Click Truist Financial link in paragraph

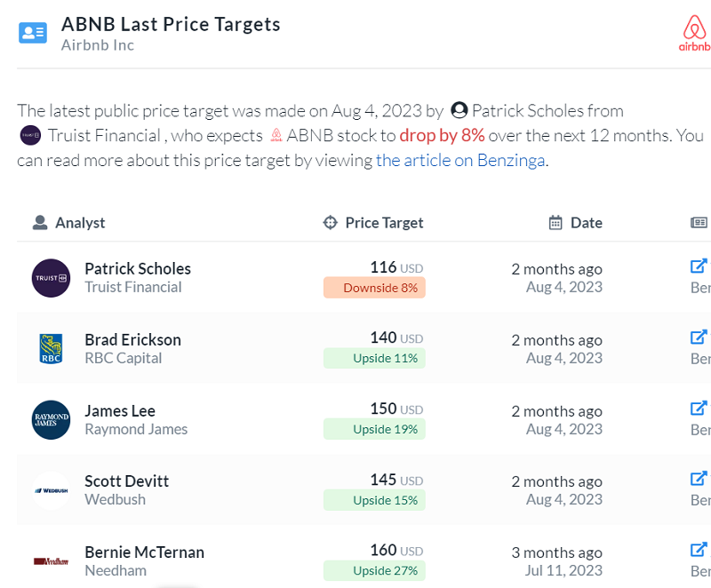(x=103, y=136)
